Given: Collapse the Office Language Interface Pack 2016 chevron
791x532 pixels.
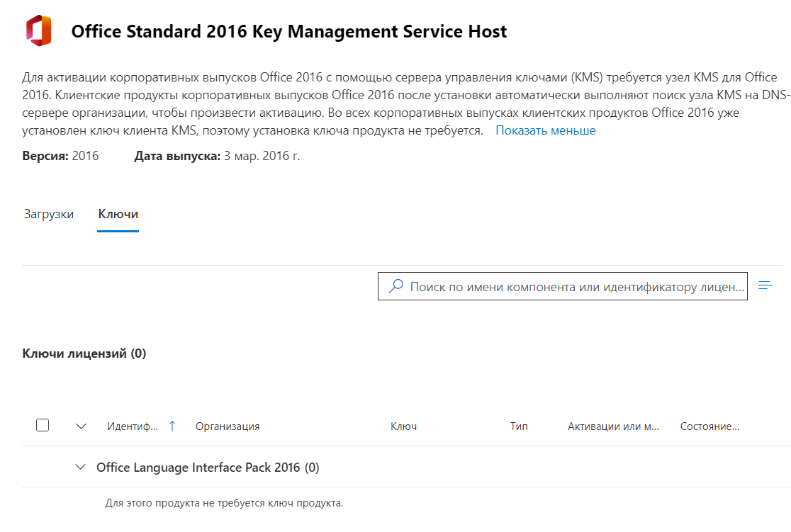Looking at the screenshot, I should (81, 467).
